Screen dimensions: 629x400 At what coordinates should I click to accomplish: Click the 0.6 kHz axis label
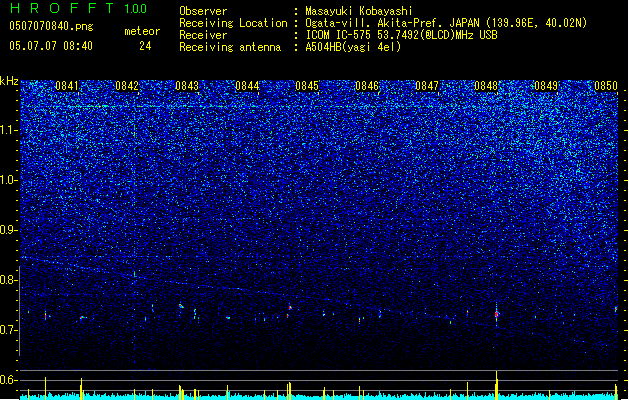pyautogui.click(x=9, y=380)
